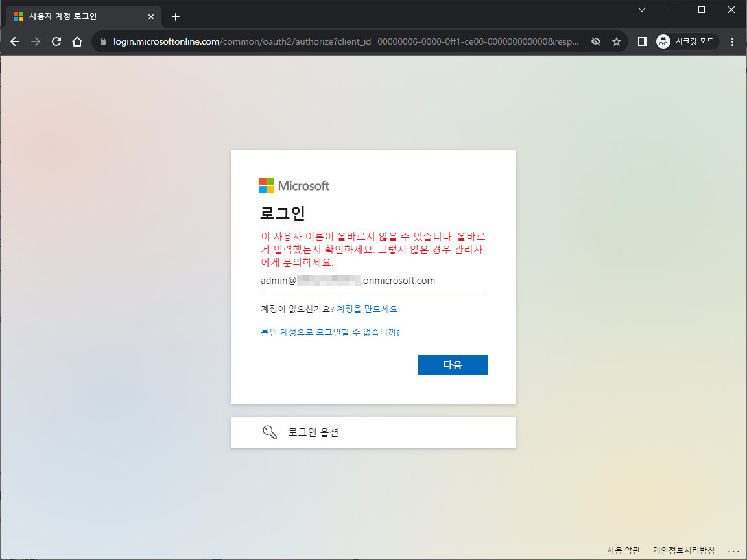Open the browser home page

coord(77,42)
